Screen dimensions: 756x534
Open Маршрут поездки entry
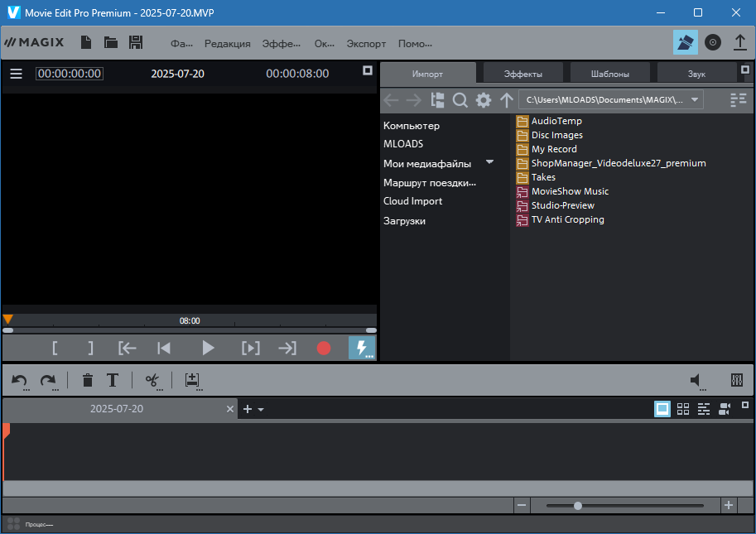(x=430, y=183)
